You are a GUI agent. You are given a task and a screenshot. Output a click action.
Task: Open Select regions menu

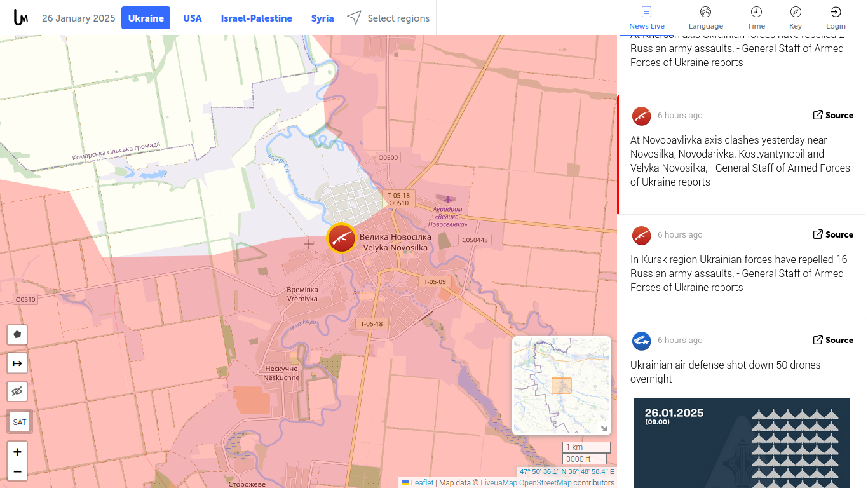tap(388, 18)
